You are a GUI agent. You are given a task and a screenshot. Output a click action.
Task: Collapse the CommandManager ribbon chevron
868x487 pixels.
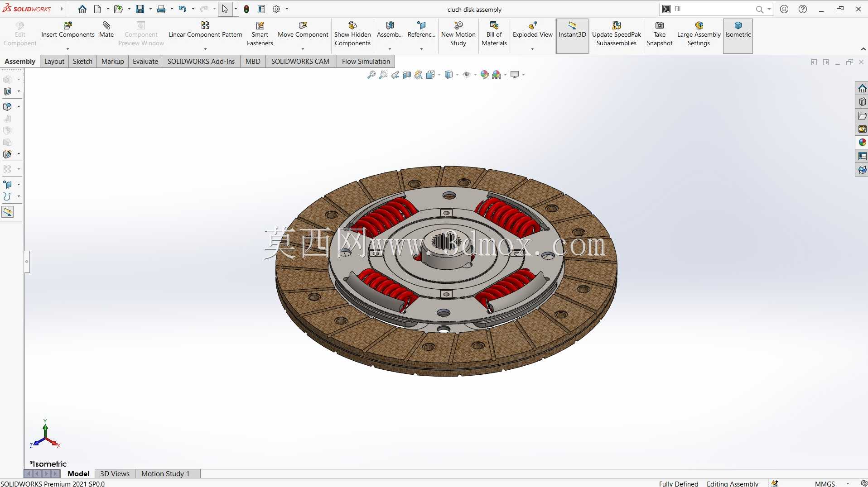pos(863,49)
